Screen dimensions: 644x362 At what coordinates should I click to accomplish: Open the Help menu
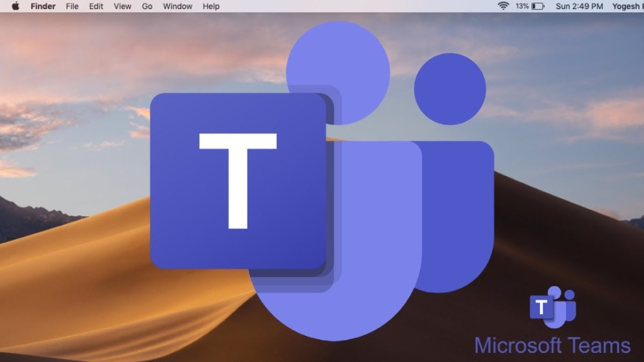211,6
